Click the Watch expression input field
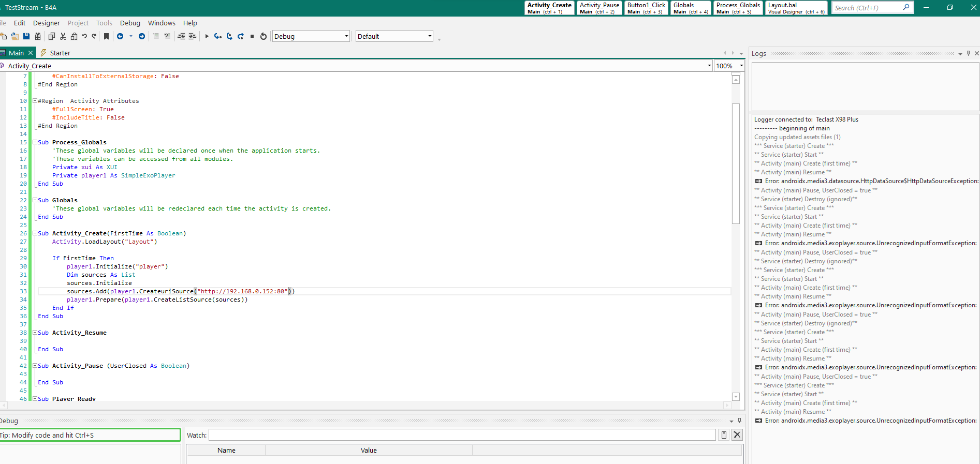This screenshot has height=464, width=980. tap(462, 435)
